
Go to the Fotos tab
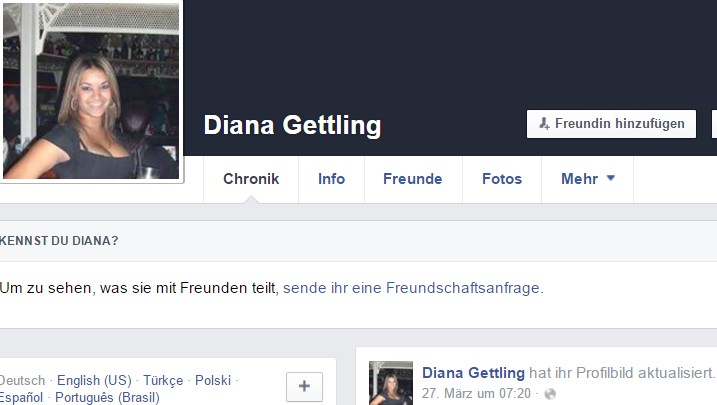502,179
